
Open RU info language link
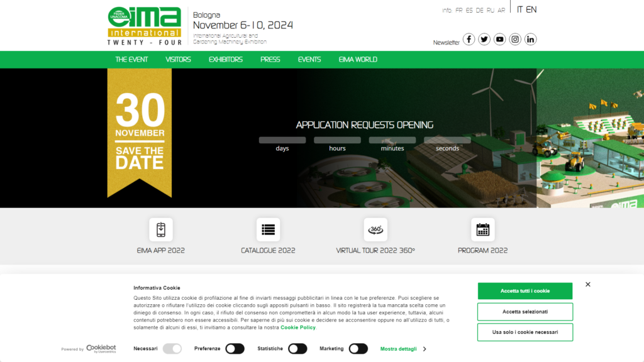tap(491, 10)
